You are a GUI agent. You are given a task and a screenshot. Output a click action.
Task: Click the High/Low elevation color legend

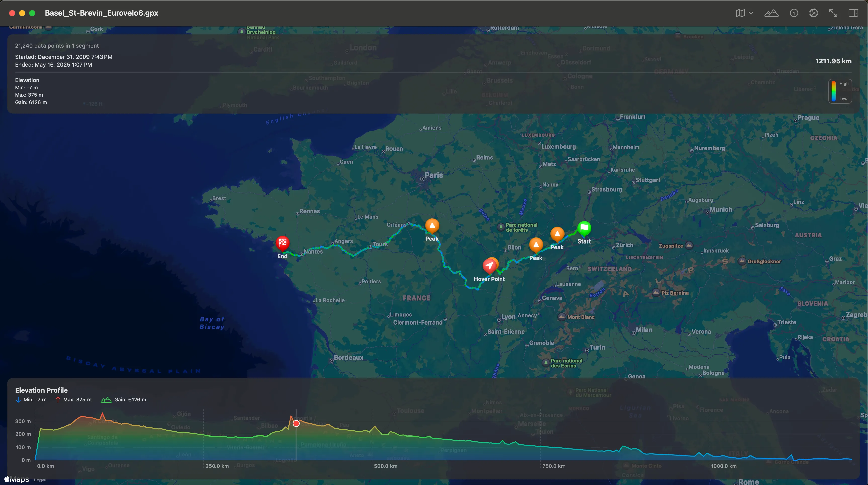pyautogui.click(x=840, y=91)
